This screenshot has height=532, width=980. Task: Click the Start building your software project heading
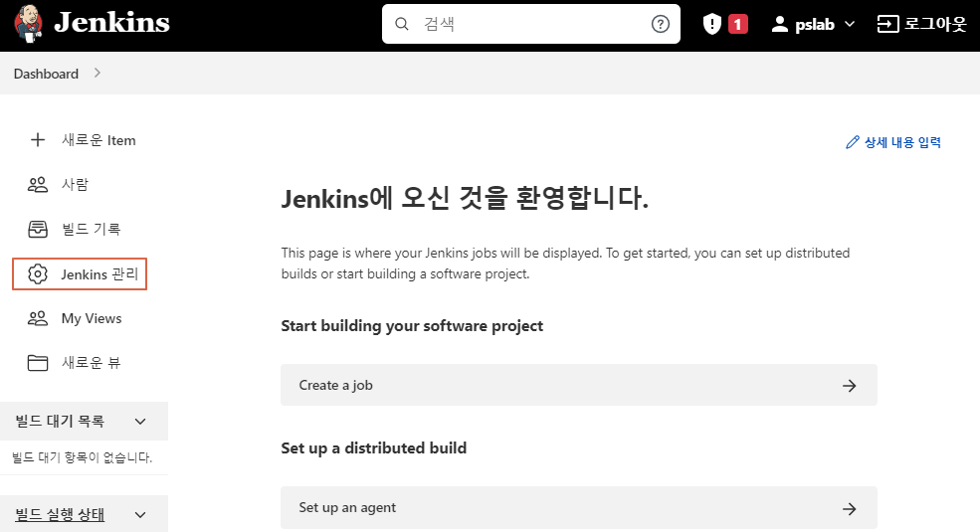click(x=412, y=326)
